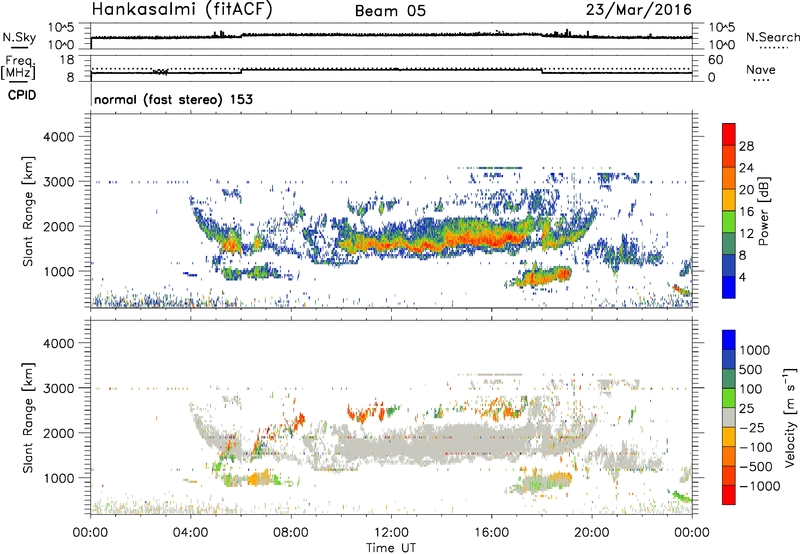Screen dimensions: 800x554
Task: Select the "normal (fast stereo) 153" text
Action: (x=173, y=99)
